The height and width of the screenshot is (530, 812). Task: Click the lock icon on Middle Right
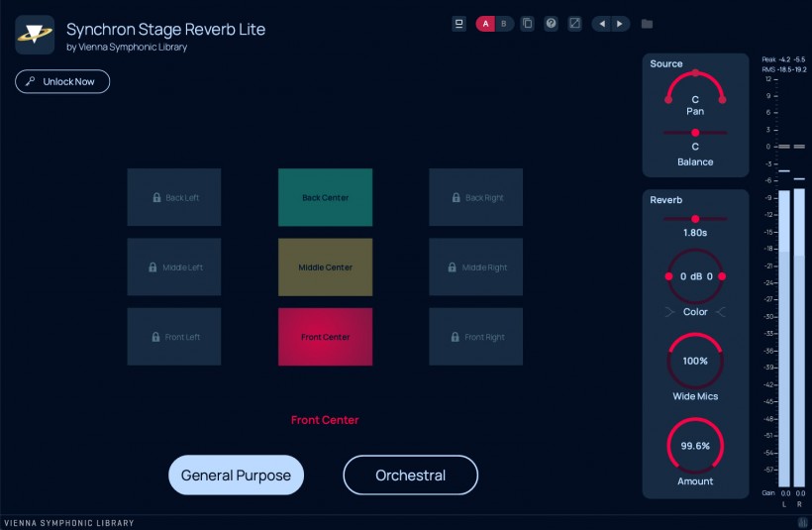pos(453,267)
